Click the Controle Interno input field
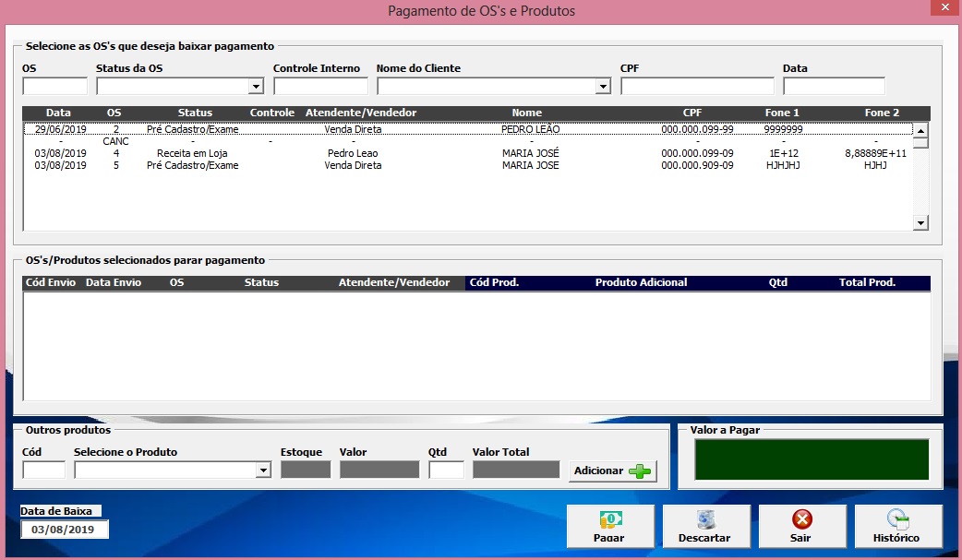 320,87
